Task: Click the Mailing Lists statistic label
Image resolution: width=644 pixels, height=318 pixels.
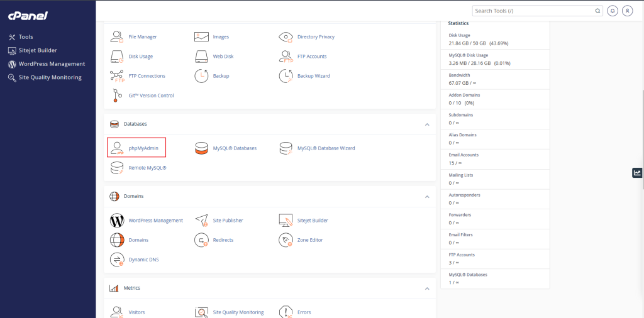Action: (x=461, y=175)
